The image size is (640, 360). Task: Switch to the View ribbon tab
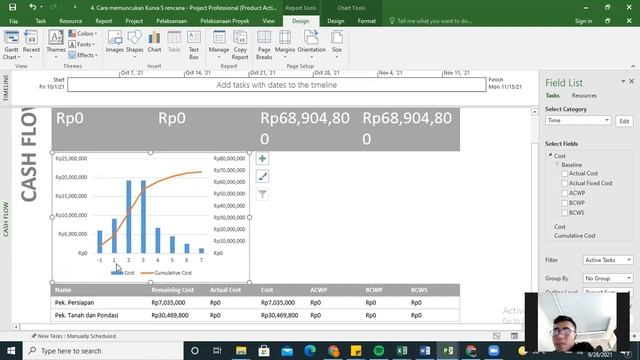point(268,21)
